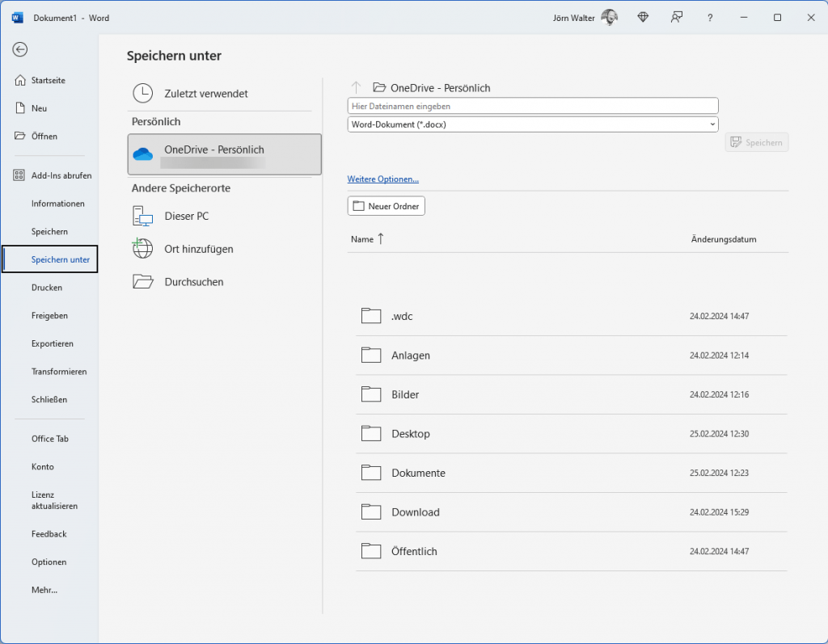Open the Word help icon
Image resolution: width=828 pixels, height=644 pixels.
(709, 17)
